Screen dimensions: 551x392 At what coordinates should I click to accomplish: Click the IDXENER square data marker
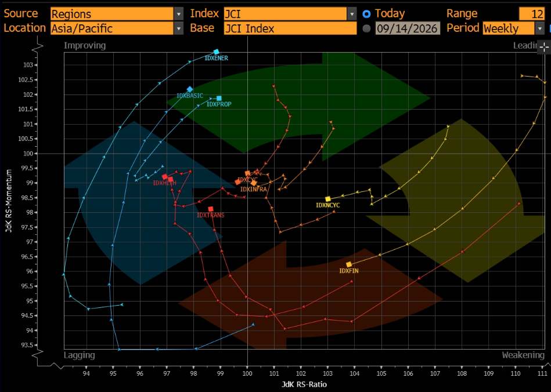(217, 52)
